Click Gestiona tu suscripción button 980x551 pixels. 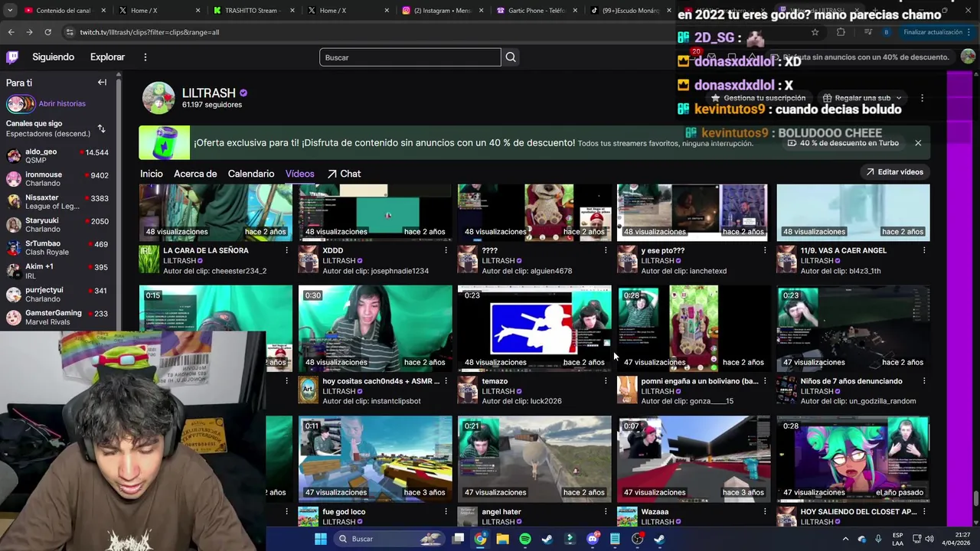pos(758,98)
